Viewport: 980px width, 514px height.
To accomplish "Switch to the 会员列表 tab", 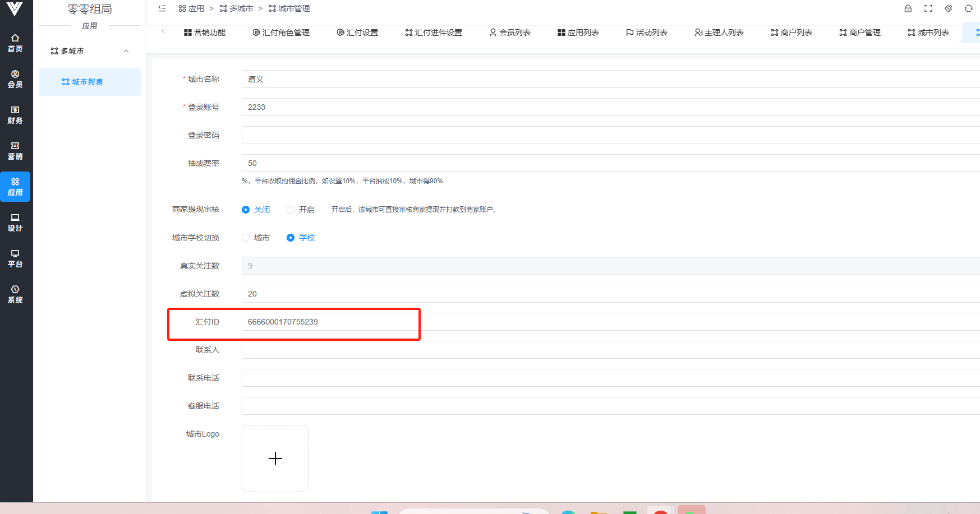I will coord(510,33).
